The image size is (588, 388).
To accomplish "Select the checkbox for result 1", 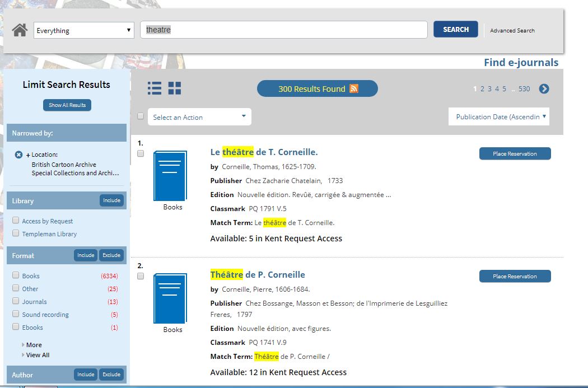I will click(x=141, y=153).
